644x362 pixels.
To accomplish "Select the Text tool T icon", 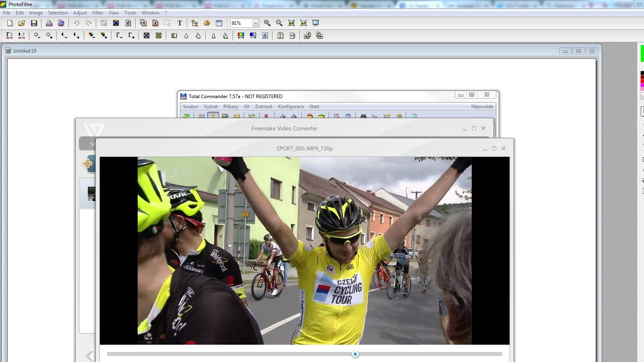I will pos(180,23).
